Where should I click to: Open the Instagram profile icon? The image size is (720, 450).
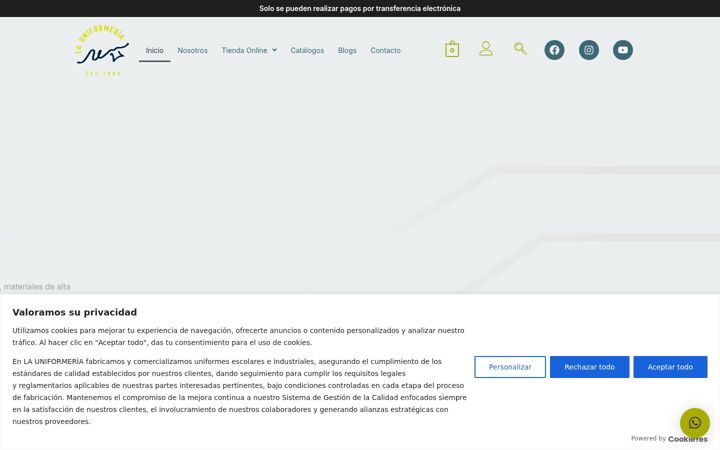tap(589, 50)
